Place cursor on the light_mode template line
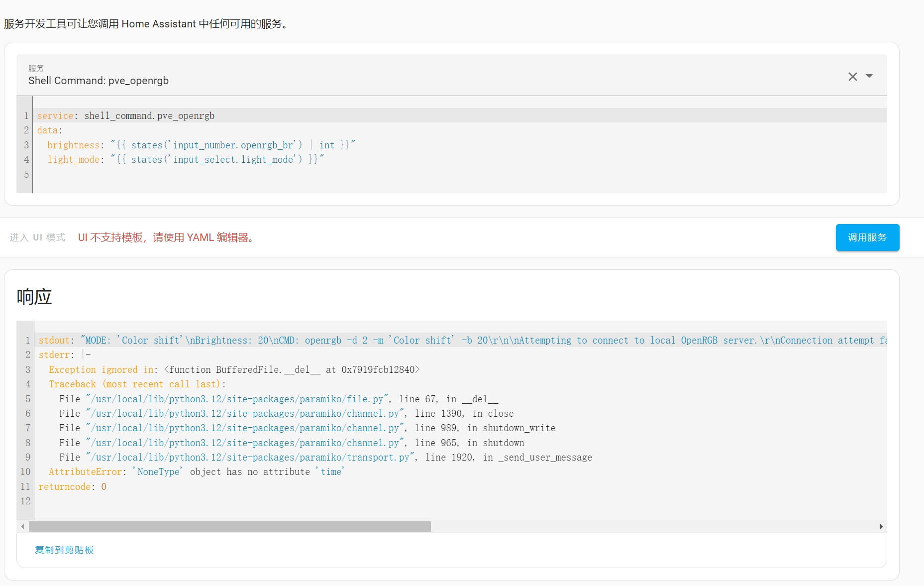 (x=185, y=159)
